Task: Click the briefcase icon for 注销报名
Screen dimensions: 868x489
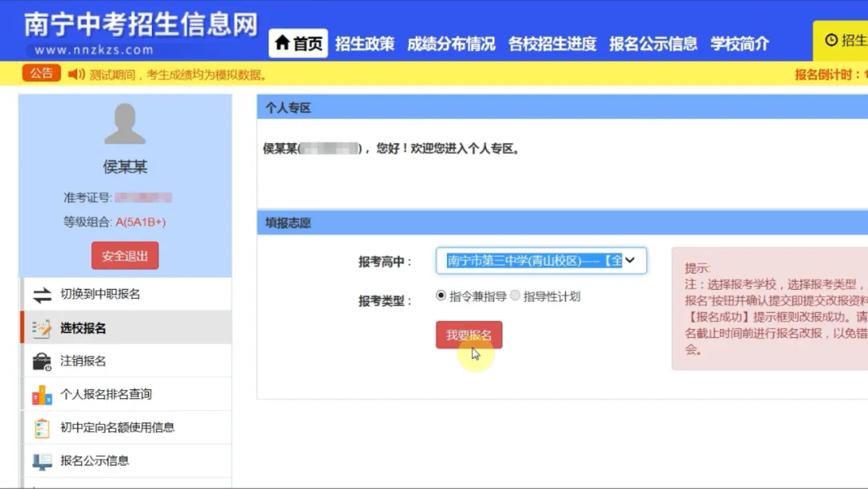Action: coord(42,362)
